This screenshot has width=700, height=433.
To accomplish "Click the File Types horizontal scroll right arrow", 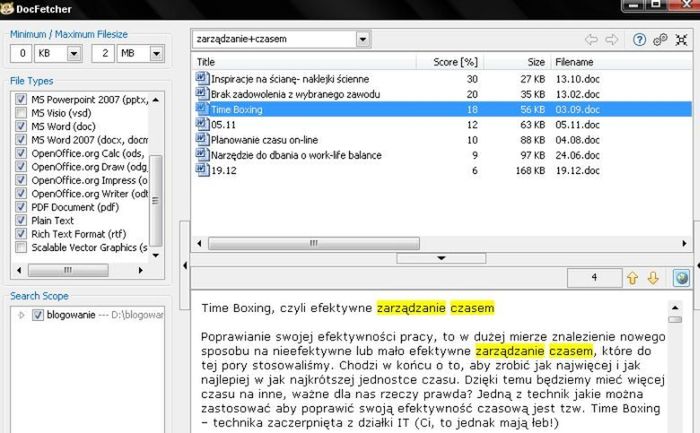I will 140,270.
